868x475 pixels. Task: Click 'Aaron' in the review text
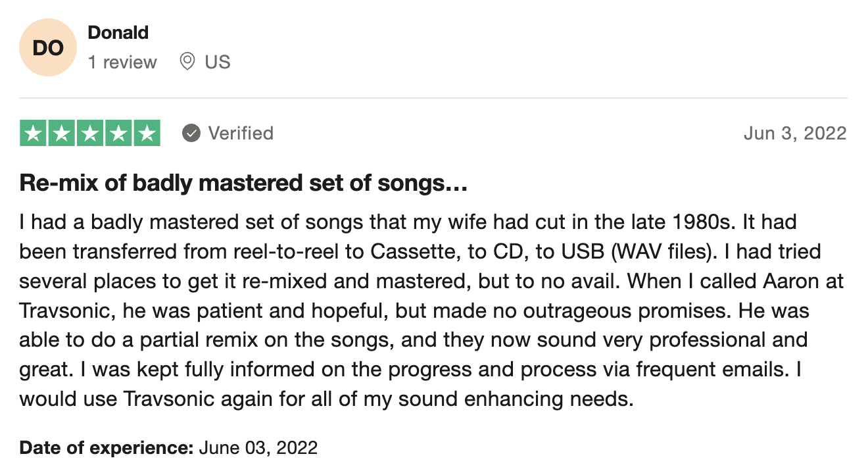point(788,281)
